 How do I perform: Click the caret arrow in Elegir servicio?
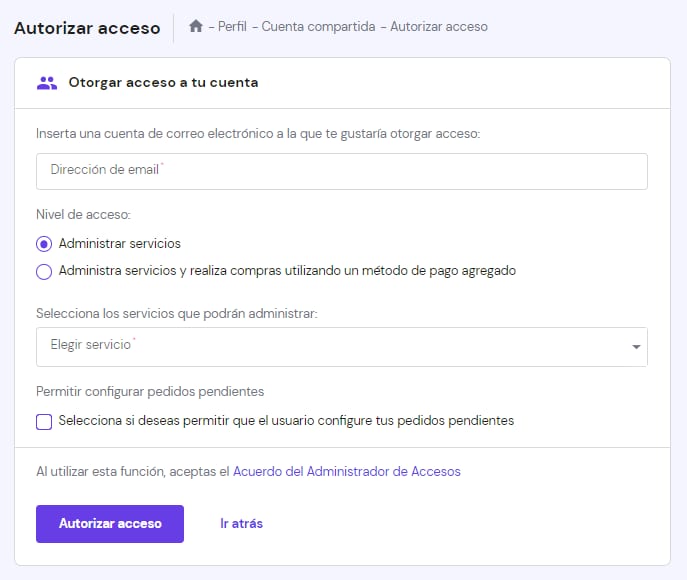(636, 347)
